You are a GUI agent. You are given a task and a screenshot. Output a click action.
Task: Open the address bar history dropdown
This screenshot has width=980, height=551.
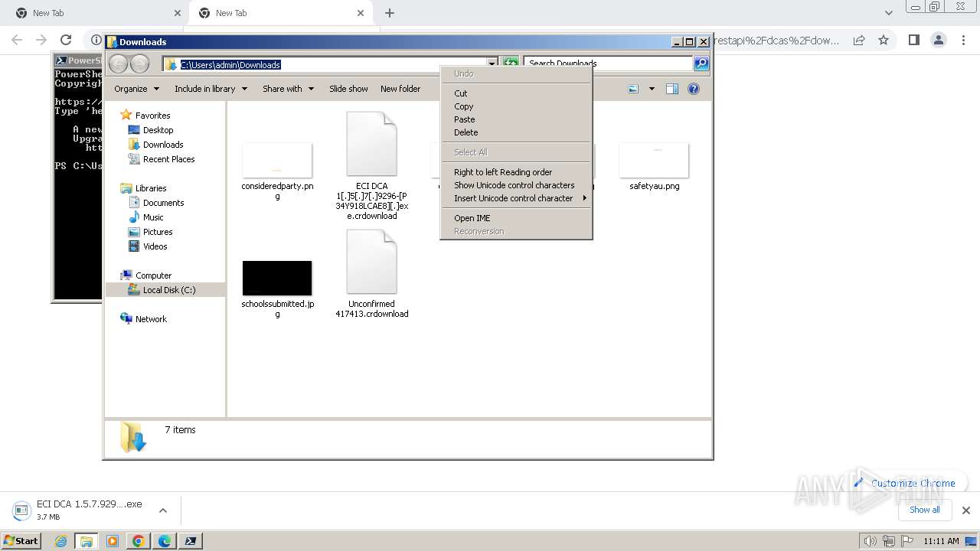[492, 64]
